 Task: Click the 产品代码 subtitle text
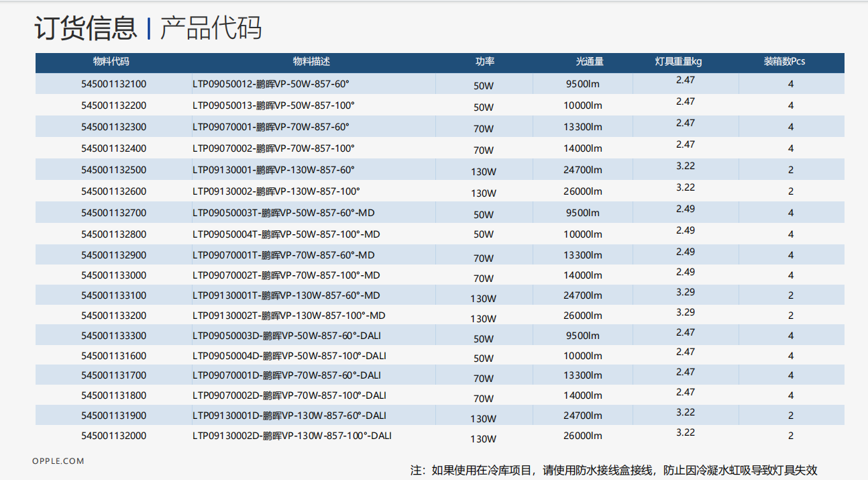tap(211, 28)
